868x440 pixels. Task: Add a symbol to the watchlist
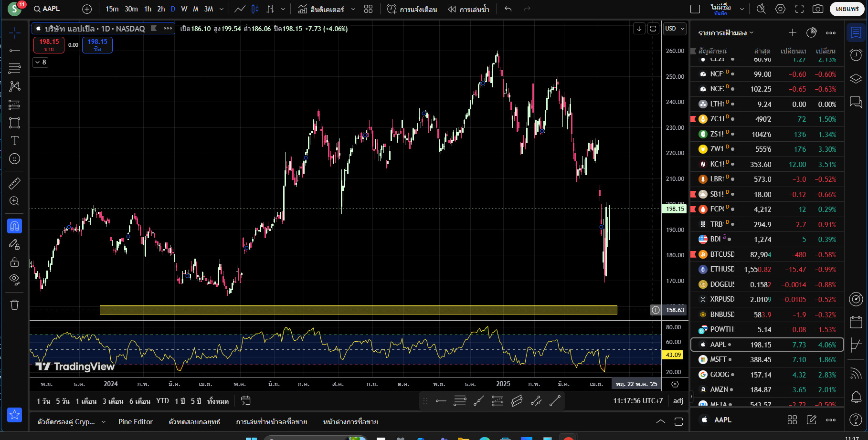coord(793,32)
